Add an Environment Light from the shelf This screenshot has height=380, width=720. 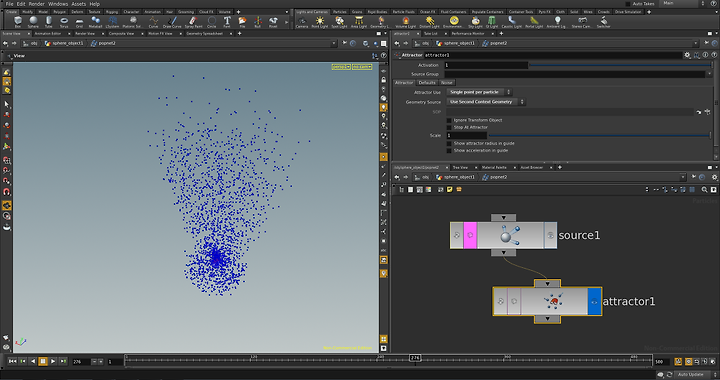click(x=454, y=22)
